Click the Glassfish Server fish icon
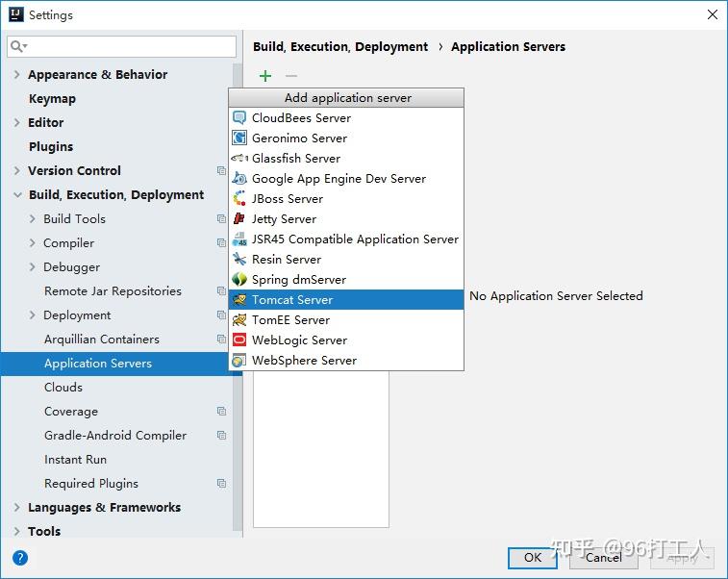Screen dimensions: 728x579 pyautogui.click(x=239, y=159)
